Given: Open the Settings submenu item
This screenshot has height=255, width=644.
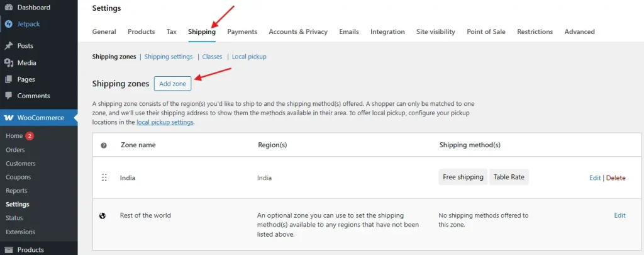Looking at the screenshot, I should 18,204.
